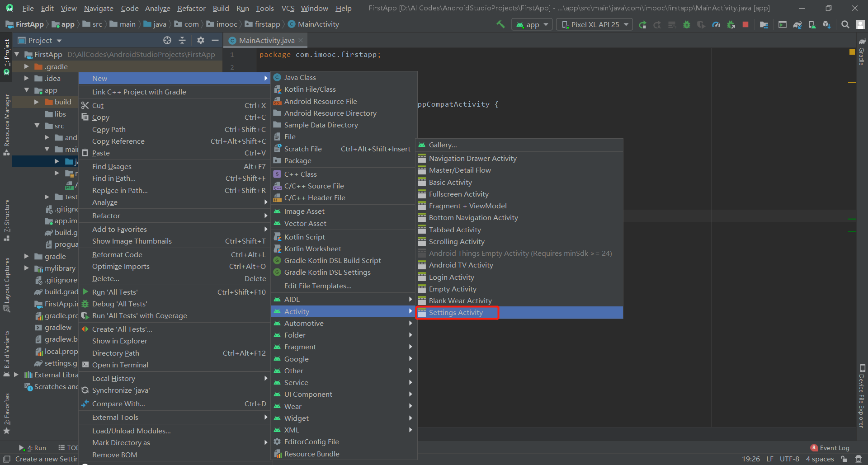Viewport: 868px width, 465px height.
Task: Expand the .gradle folder in tree
Action: tap(27, 66)
